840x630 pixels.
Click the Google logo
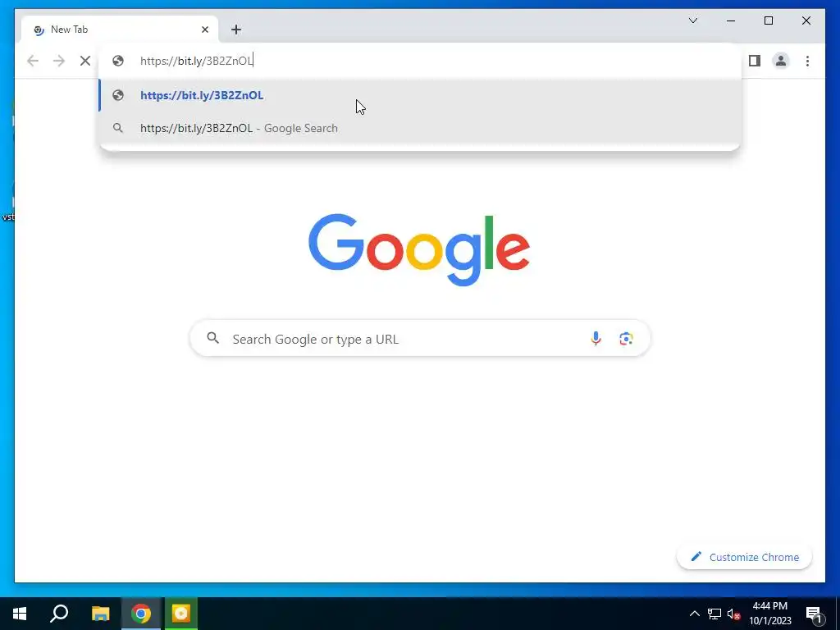[419, 249]
